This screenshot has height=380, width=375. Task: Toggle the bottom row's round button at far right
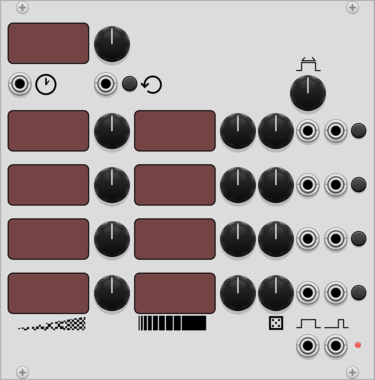click(358, 292)
